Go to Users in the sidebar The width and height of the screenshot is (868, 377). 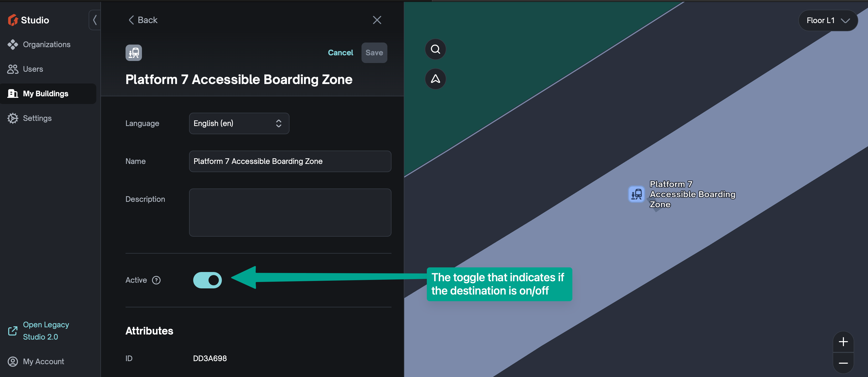click(x=33, y=69)
